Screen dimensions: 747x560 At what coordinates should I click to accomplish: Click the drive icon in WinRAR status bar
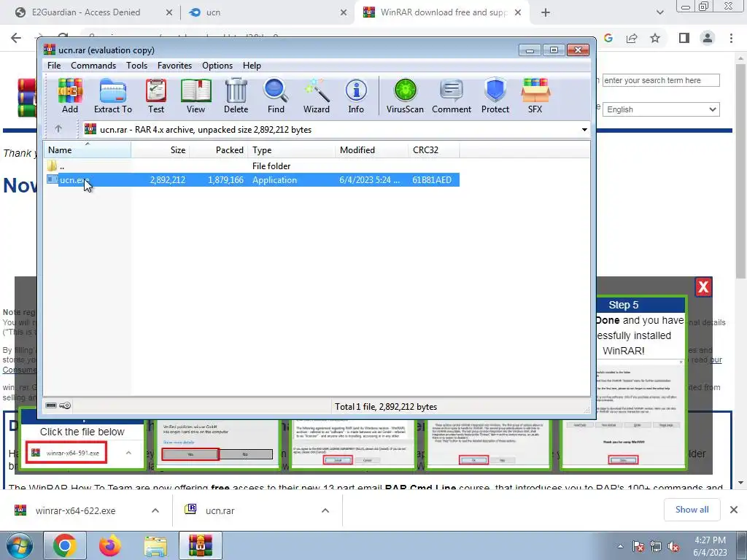(x=51, y=405)
